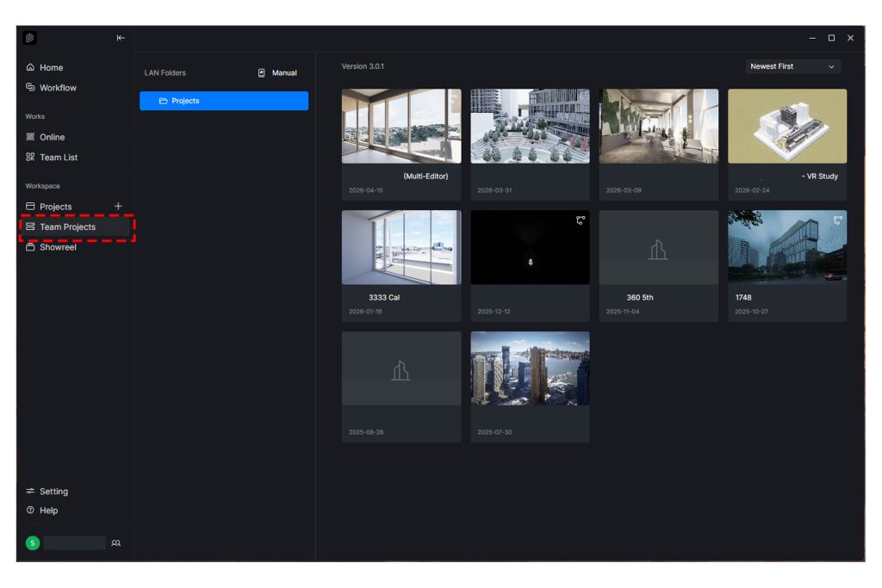Click the LAN Folders heading

[x=165, y=73]
